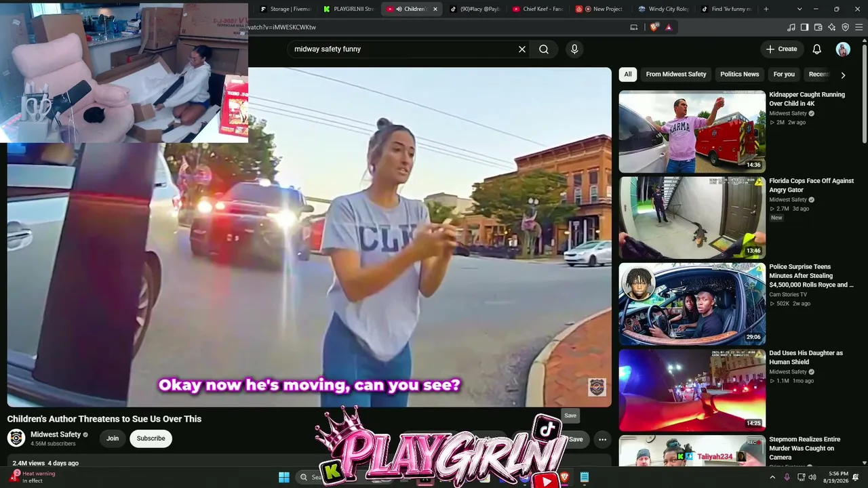868x488 pixels.
Task: Select the For you chip
Action: tap(784, 75)
